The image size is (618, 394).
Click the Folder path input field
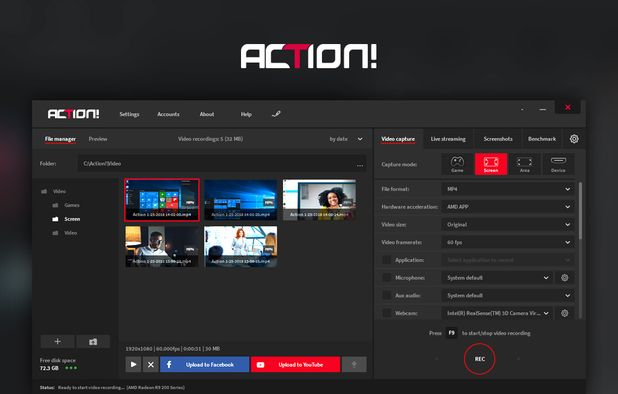(x=222, y=164)
